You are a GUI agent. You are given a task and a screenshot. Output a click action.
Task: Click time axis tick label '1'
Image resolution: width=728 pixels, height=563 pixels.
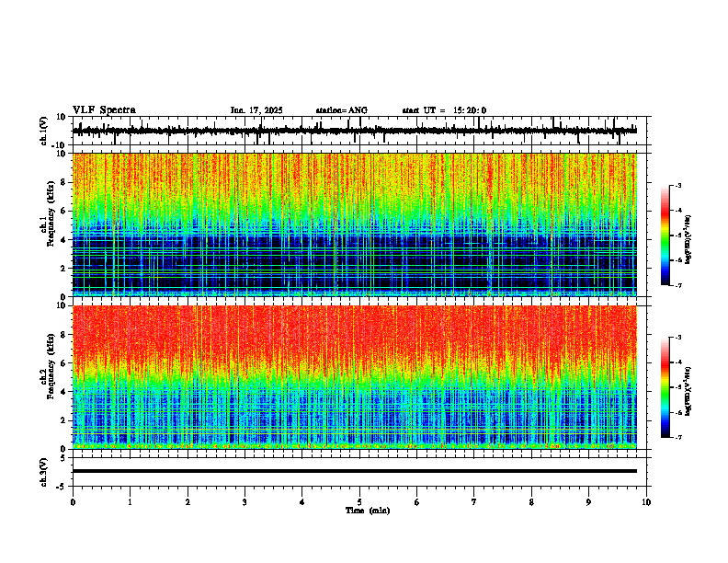pyautogui.click(x=130, y=502)
